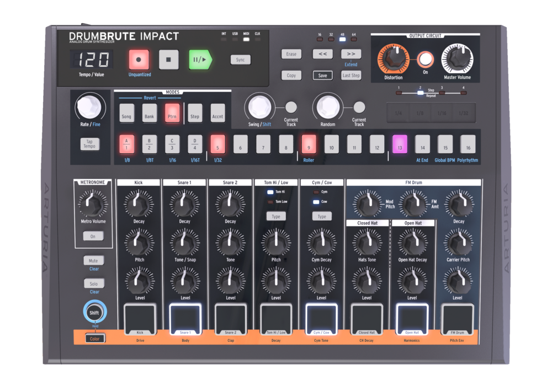Viewport: 552px width, 392px height.
Task: Click the Cym Decay knob
Action: 321,242
